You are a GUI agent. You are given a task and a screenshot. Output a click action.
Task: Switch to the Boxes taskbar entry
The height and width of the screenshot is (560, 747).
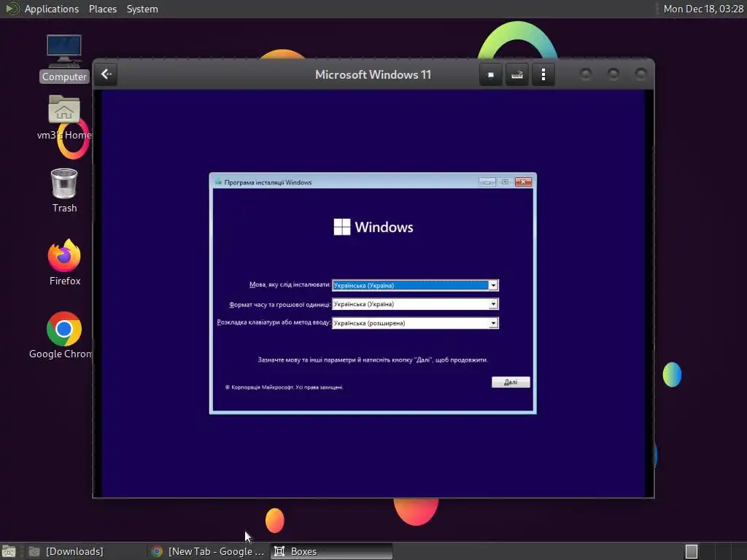coord(332,551)
